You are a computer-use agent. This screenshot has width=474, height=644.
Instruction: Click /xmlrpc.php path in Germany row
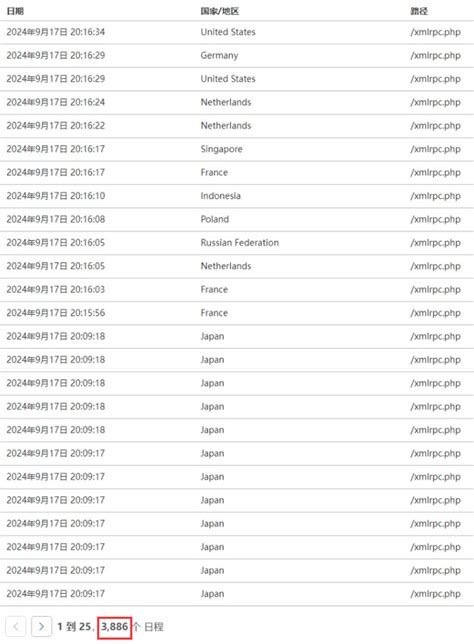click(435, 55)
